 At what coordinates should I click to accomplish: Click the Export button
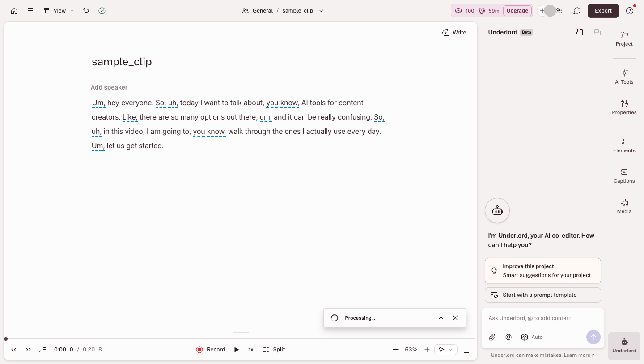[603, 11]
